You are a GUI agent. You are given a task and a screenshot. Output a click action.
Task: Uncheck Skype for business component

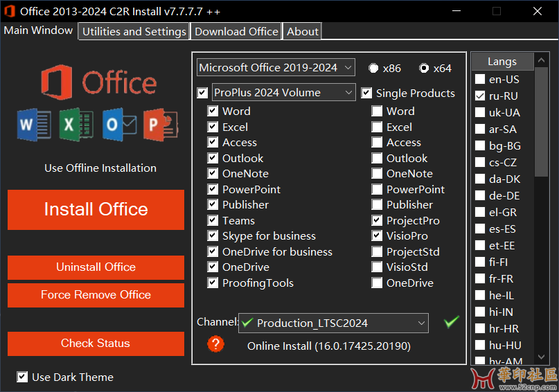click(x=213, y=235)
